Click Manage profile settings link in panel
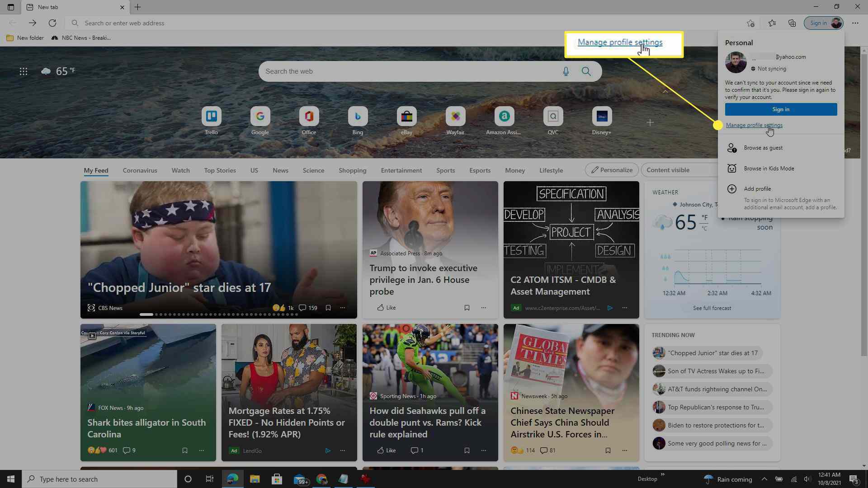 pyautogui.click(x=754, y=125)
